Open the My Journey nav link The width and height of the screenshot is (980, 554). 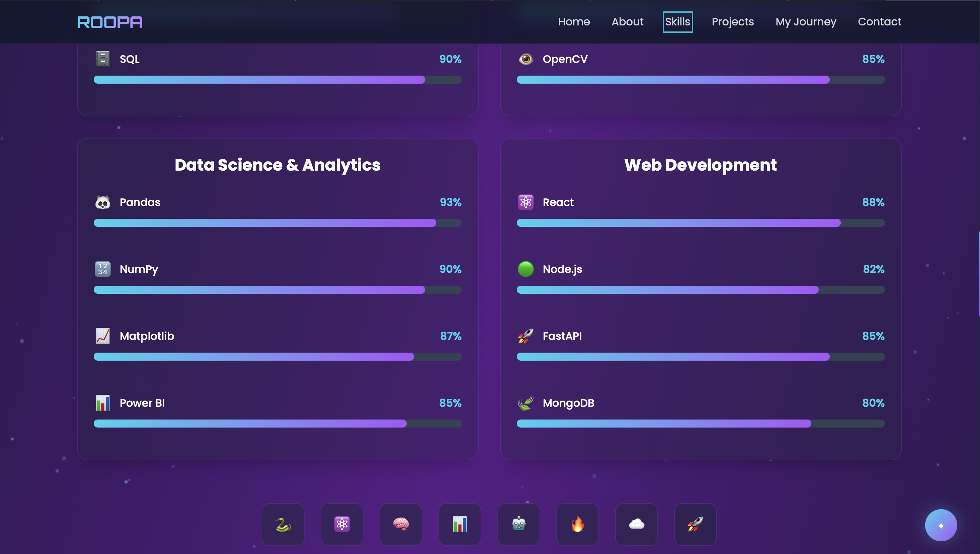[806, 22]
